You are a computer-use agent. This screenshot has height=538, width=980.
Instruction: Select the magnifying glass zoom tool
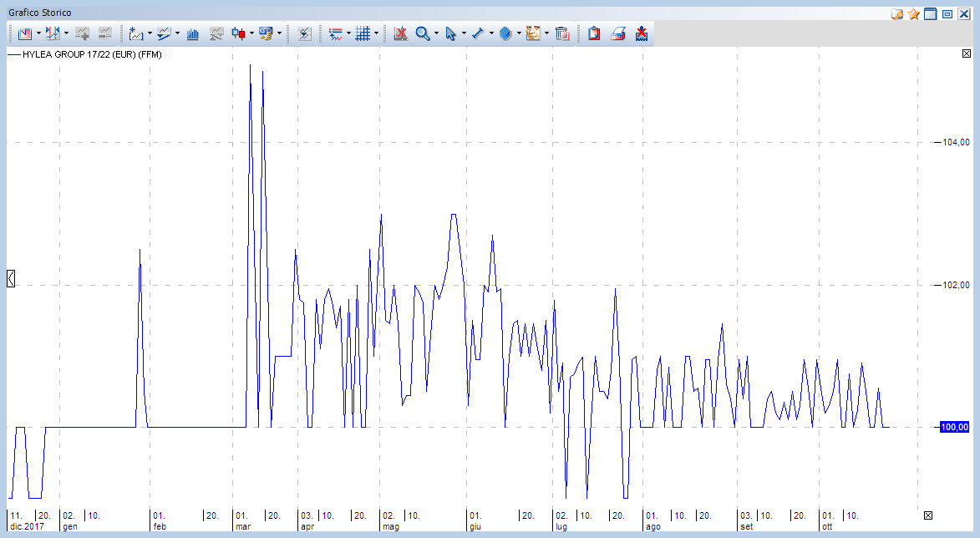[x=423, y=34]
